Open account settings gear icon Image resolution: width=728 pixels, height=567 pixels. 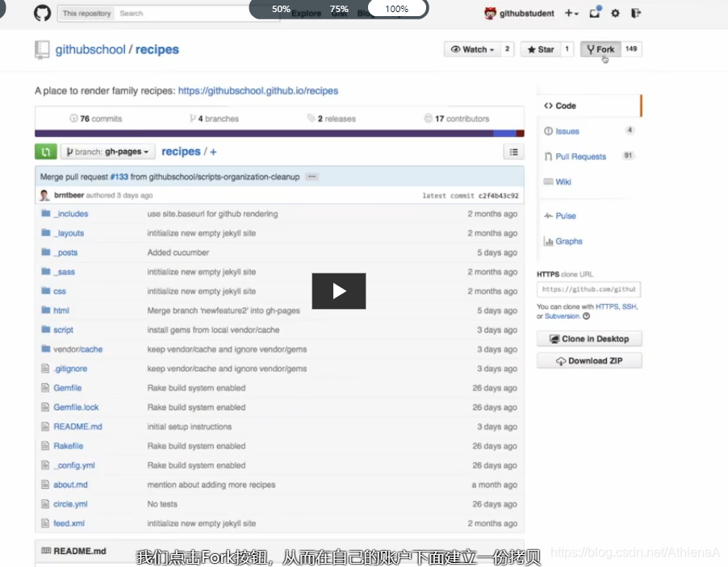(615, 13)
